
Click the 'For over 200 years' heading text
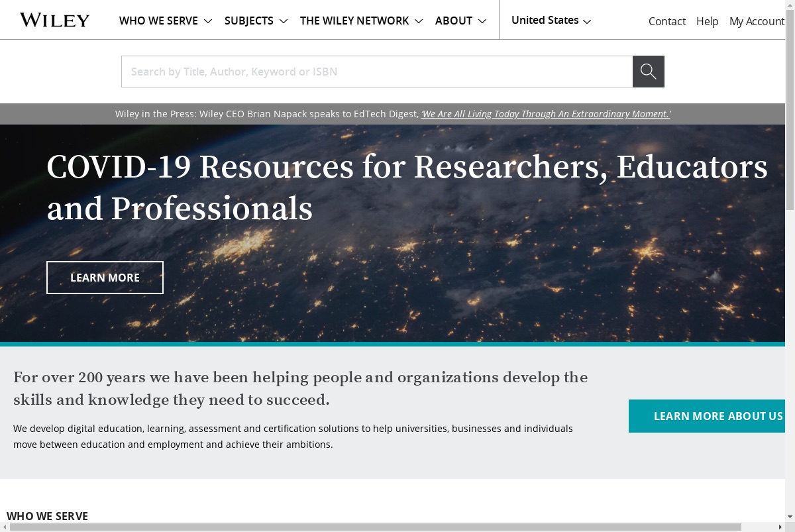(301, 389)
